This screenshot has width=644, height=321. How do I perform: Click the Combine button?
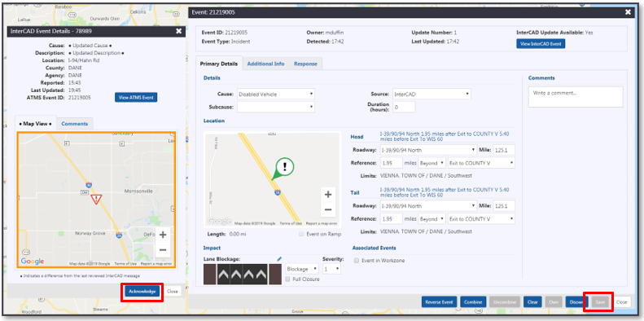473,302
